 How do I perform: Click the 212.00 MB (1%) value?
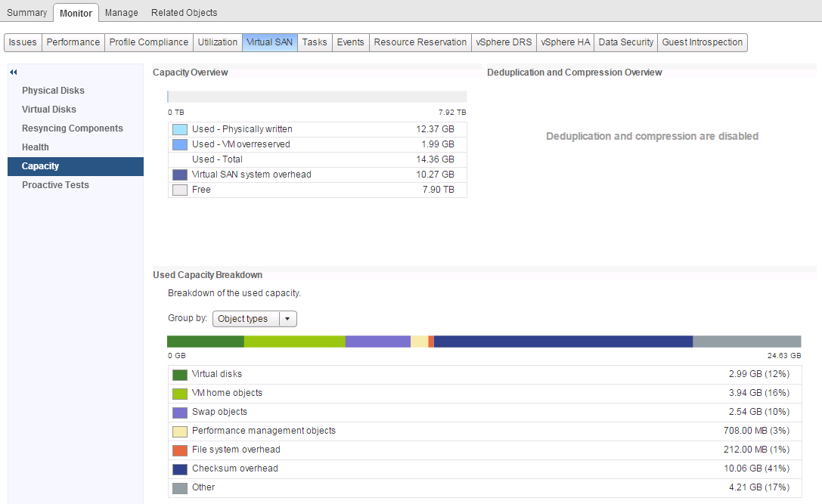(756, 450)
